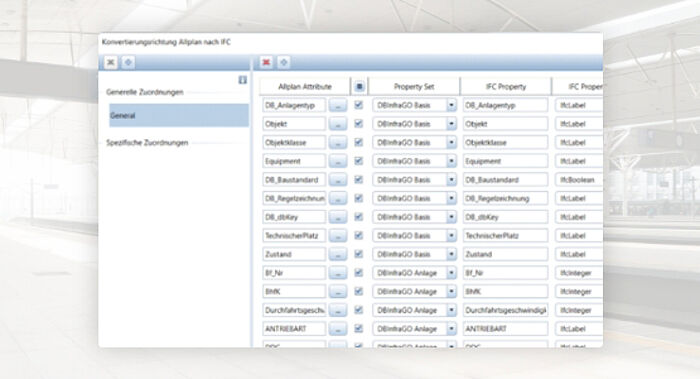The image size is (700, 379).
Task: Click the Generelle Zuordnungen heading
Action: click(145, 92)
